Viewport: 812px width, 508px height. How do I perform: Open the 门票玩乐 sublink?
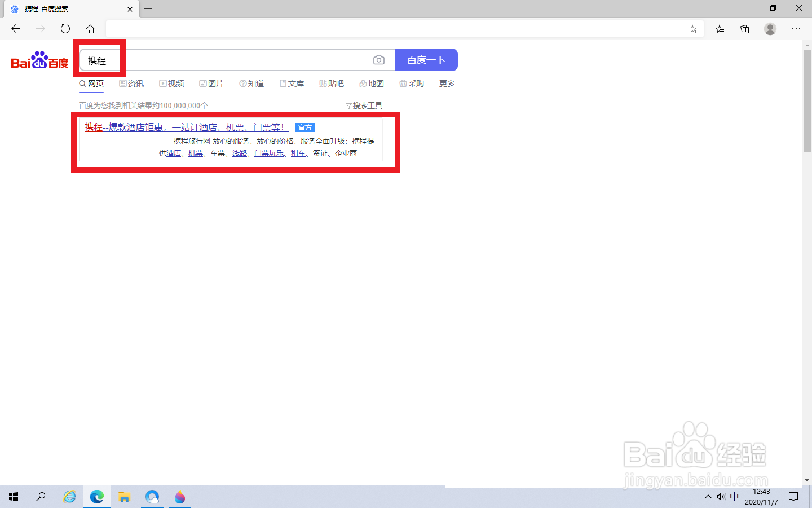(x=269, y=153)
